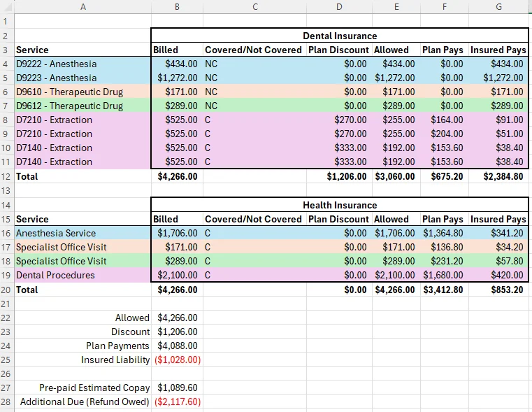The height and width of the screenshot is (412, 532).
Task: Click the $91.00 Insured Pays cell
Action: (x=498, y=120)
